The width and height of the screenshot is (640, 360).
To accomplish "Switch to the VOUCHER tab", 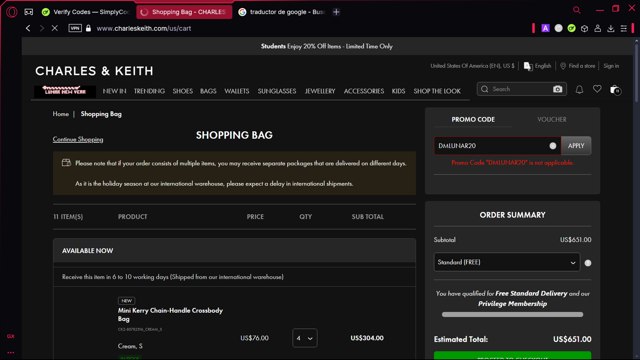I will point(552,119).
